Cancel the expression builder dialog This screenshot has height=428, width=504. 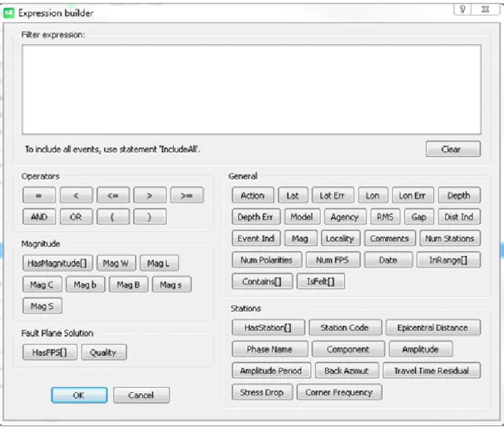141,395
